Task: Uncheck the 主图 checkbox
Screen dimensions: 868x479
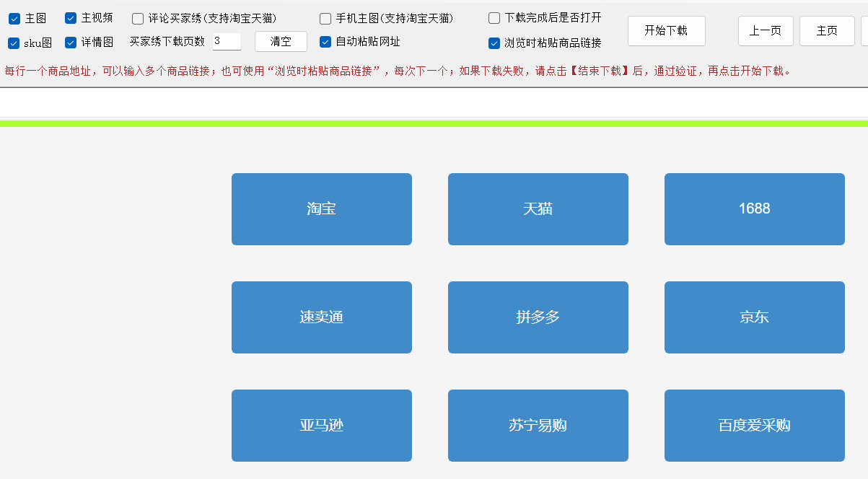Action: point(14,19)
